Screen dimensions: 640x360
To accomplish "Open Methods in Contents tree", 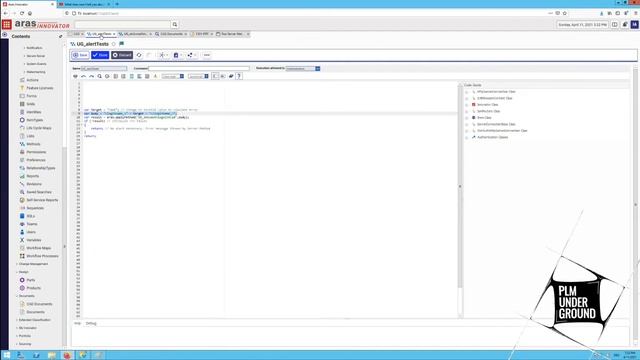I will pos(33,144).
